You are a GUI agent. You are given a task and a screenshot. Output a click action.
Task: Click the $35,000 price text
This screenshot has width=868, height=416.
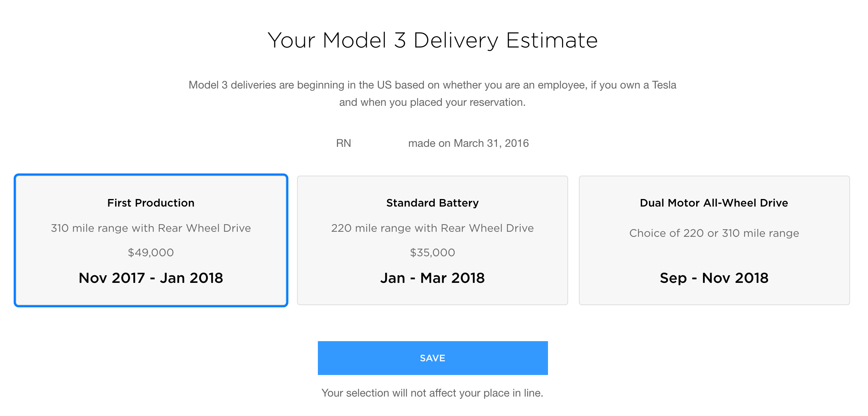432,253
